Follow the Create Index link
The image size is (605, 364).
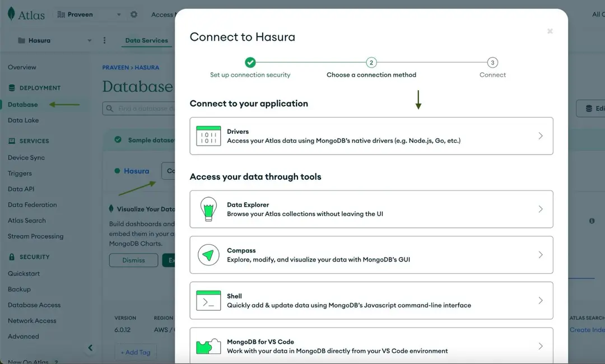(x=587, y=330)
